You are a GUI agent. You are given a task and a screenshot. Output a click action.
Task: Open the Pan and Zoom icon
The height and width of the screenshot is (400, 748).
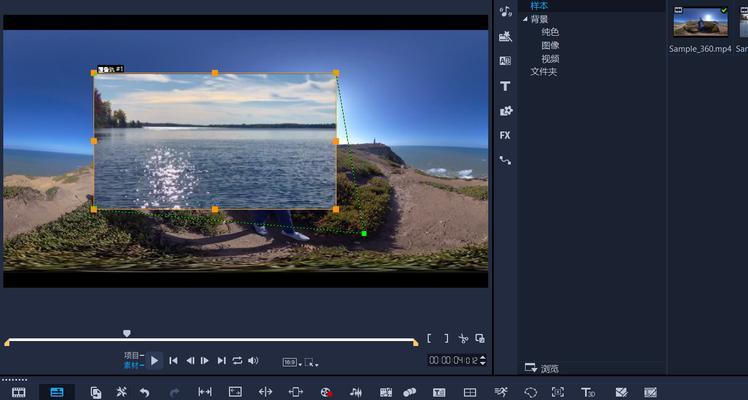coord(558,392)
